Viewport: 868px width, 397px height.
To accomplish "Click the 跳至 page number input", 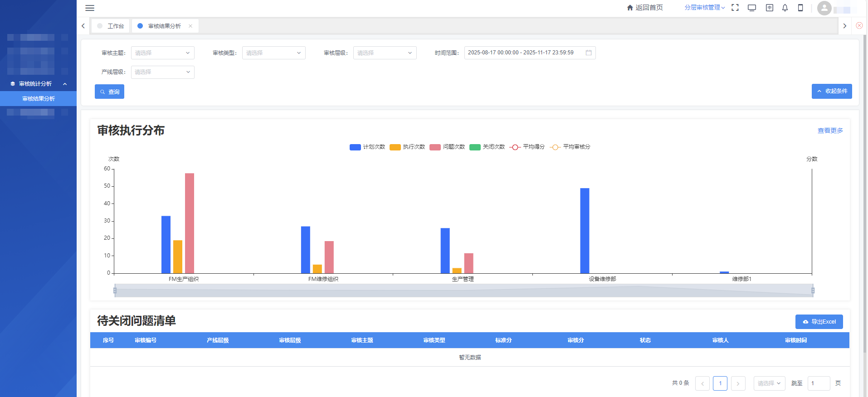I will 818,383.
